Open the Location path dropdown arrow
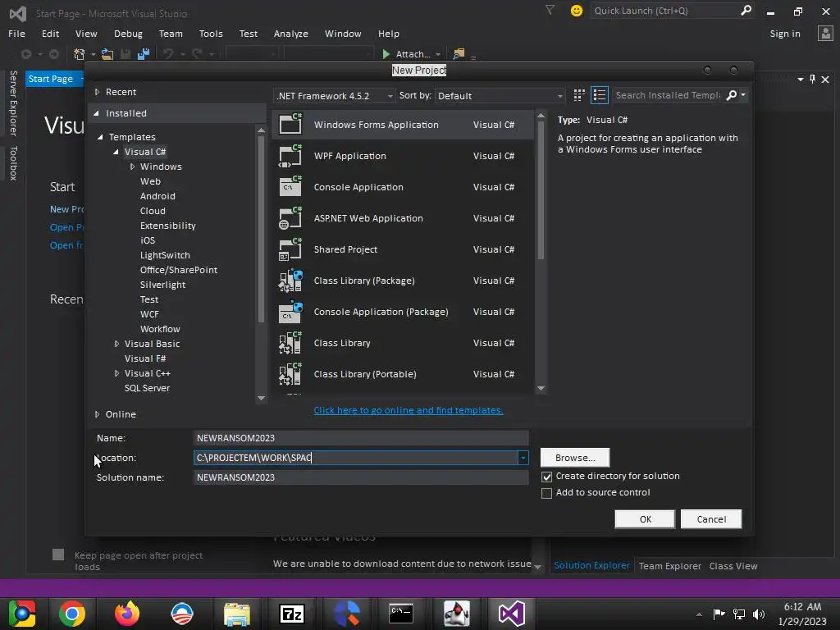The image size is (840, 630). click(x=523, y=458)
